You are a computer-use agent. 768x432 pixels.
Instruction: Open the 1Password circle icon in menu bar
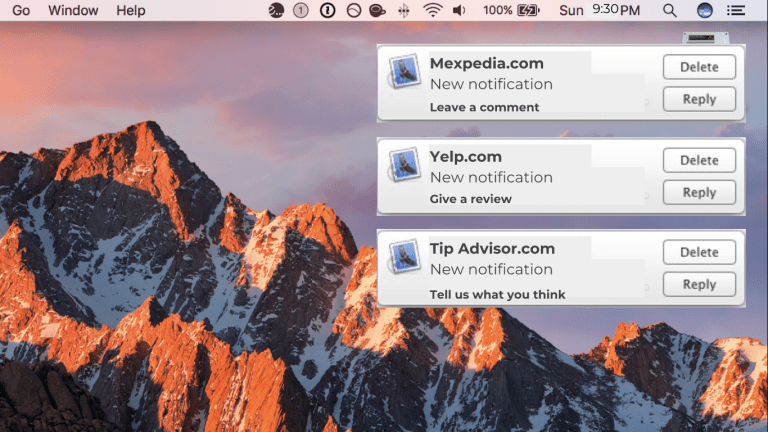pyautogui.click(x=327, y=10)
